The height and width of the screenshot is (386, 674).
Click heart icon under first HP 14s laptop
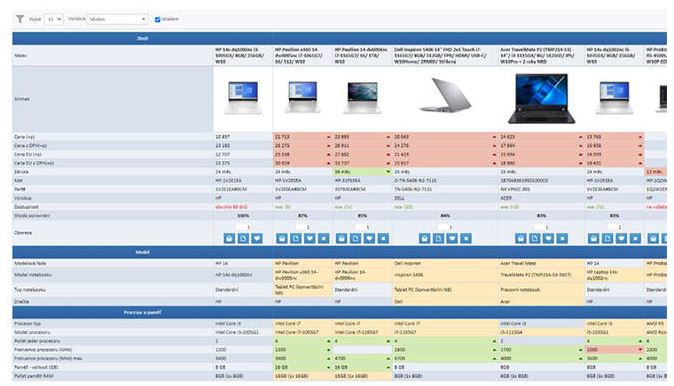pos(257,239)
